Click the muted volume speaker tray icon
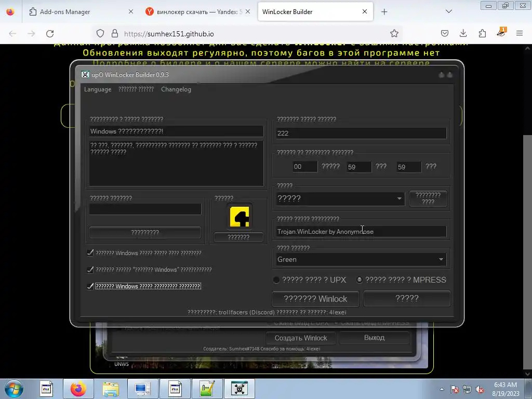The height and width of the screenshot is (399, 532). click(x=480, y=389)
